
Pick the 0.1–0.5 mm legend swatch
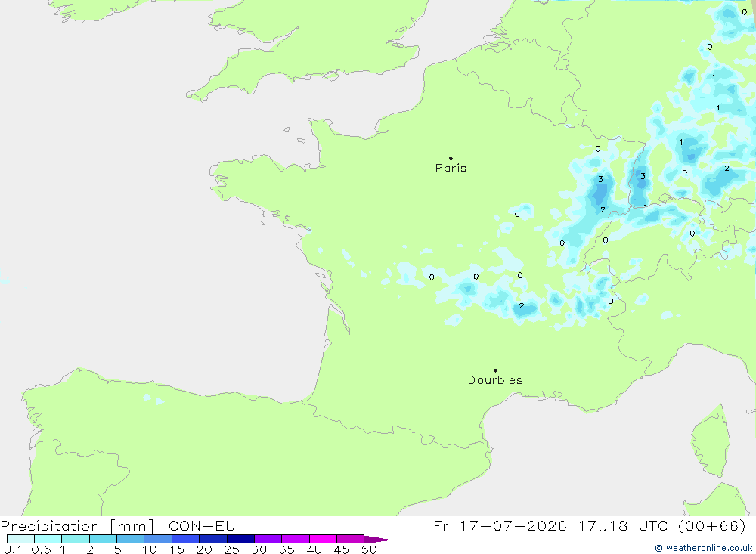pos(20,539)
